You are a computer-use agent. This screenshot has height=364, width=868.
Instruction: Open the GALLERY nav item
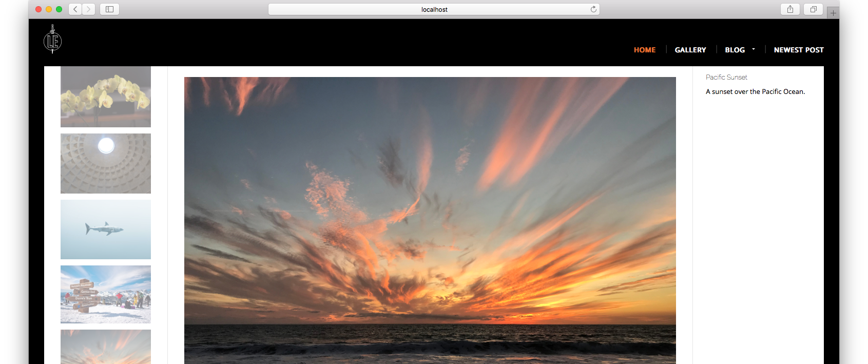[x=690, y=50]
